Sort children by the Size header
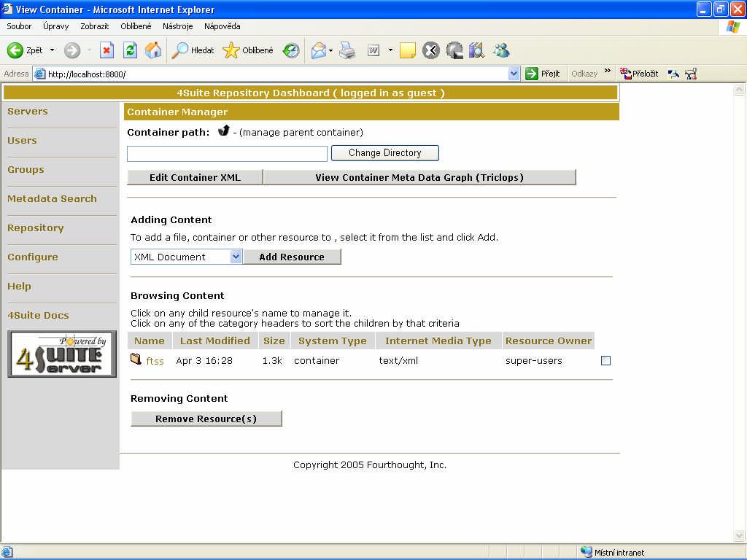747x560 pixels. click(x=274, y=341)
